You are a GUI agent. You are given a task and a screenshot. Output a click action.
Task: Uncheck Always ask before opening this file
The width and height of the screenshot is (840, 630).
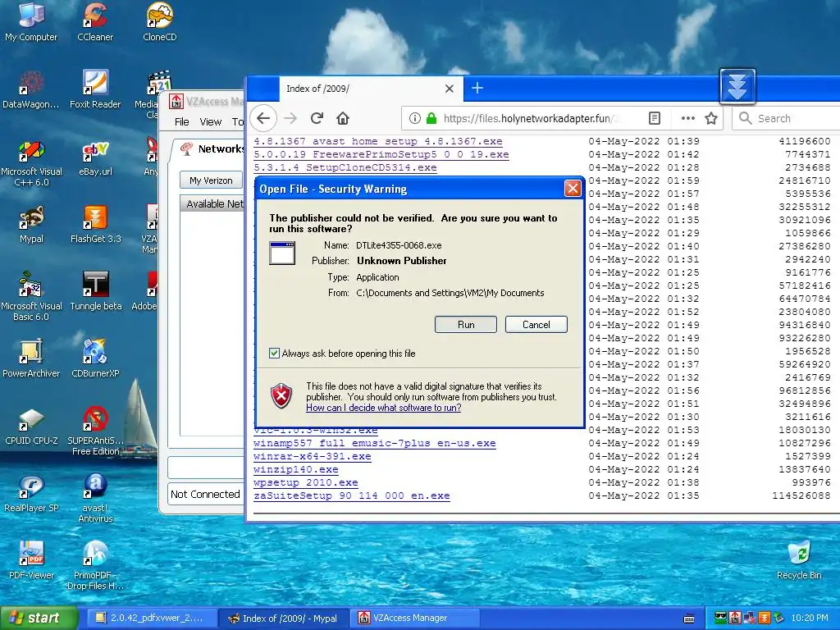point(274,353)
